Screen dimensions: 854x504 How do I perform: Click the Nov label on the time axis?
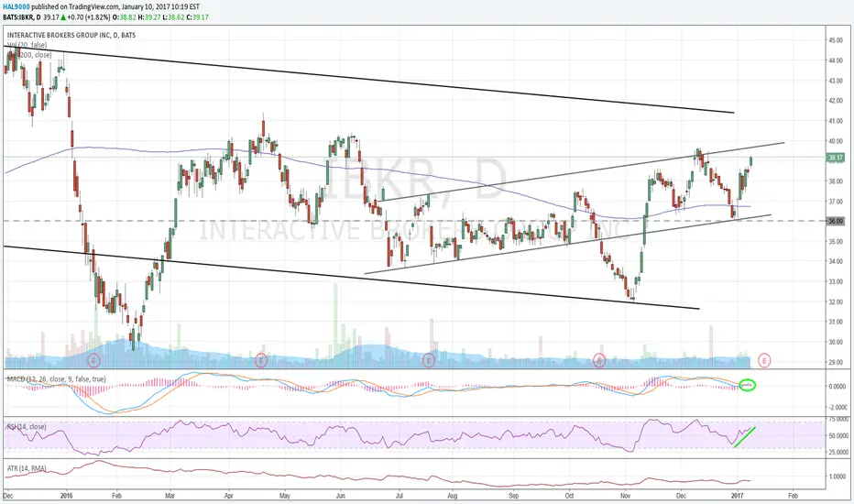626,496
